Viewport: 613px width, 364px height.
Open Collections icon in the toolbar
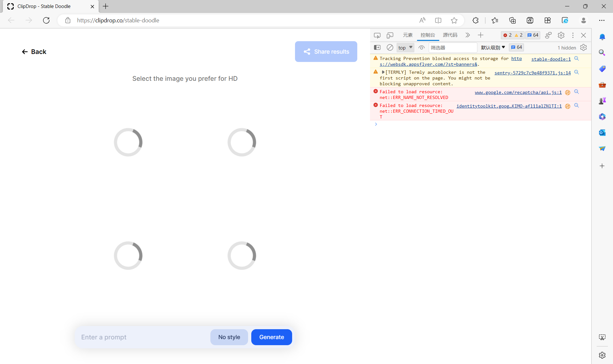[x=512, y=20]
